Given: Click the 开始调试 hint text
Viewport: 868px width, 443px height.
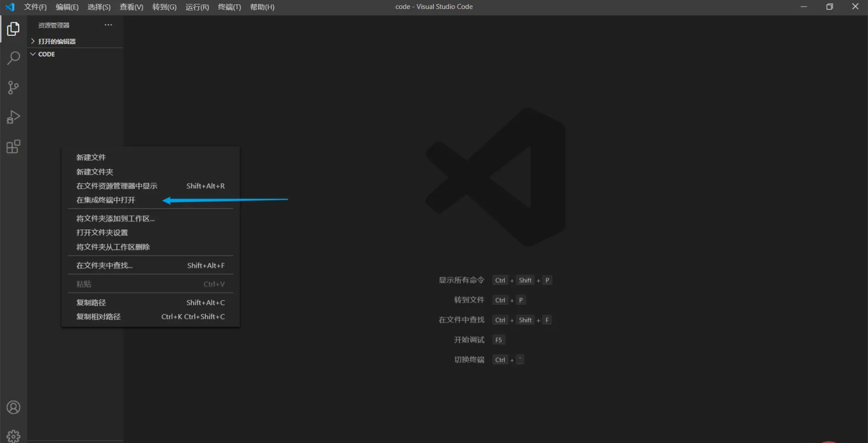Looking at the screenshot, I should click(469, 340).
